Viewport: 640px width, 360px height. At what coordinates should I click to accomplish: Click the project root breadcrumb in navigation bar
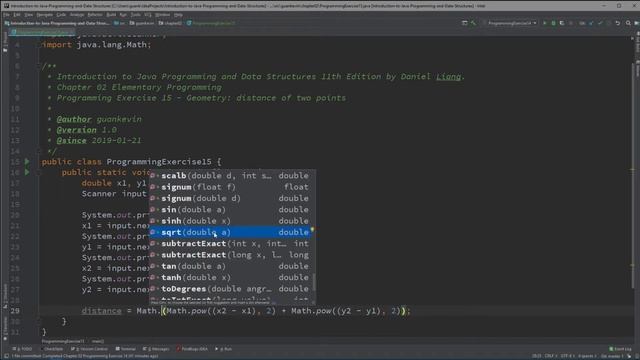pyautogui.click(x=58, y=23)
